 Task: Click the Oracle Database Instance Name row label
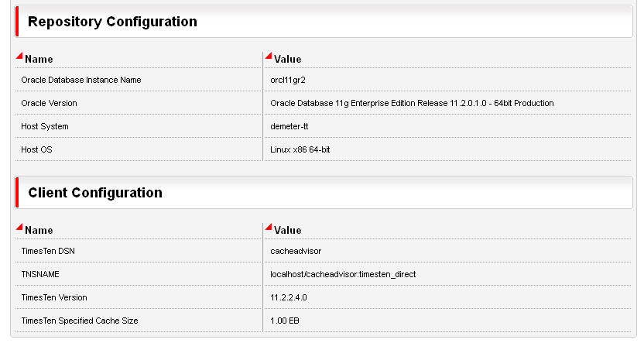point(81,80)
